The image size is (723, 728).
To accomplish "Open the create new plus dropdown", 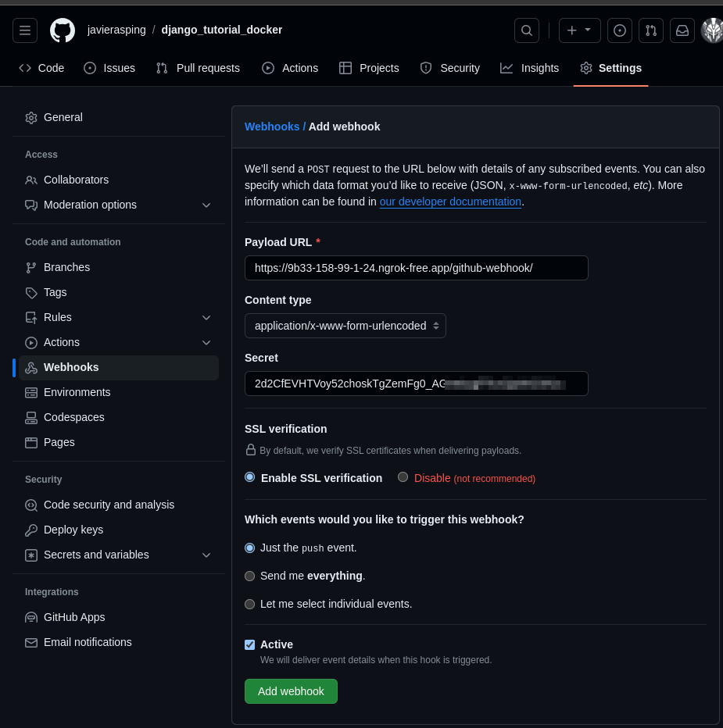I will pos(579,30).
